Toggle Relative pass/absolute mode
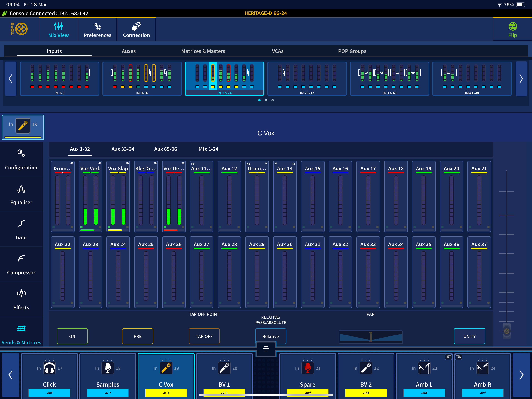This screenshot has height=399, width=532. click(270, 336)
